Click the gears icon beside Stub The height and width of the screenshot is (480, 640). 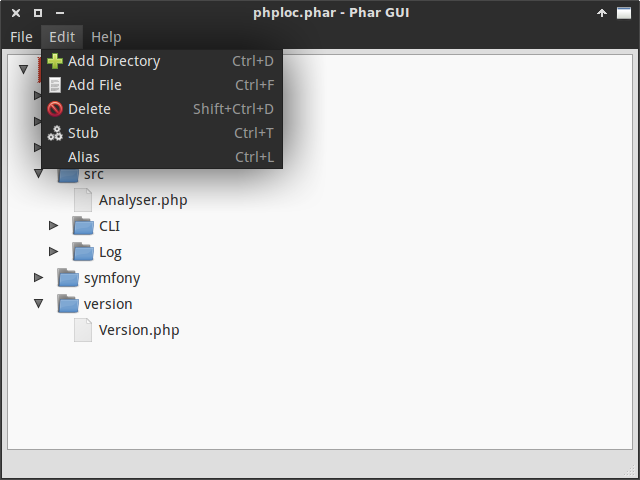[x=55, y=133]
